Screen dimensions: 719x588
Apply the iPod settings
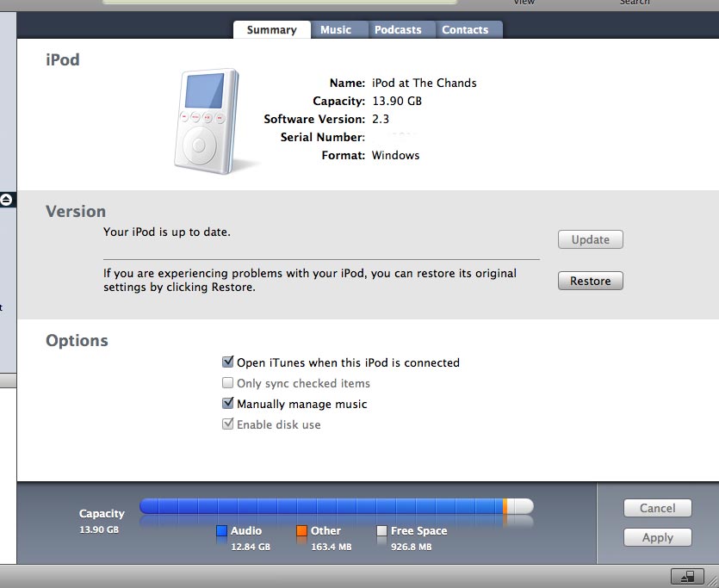click(x=658, y=537)
